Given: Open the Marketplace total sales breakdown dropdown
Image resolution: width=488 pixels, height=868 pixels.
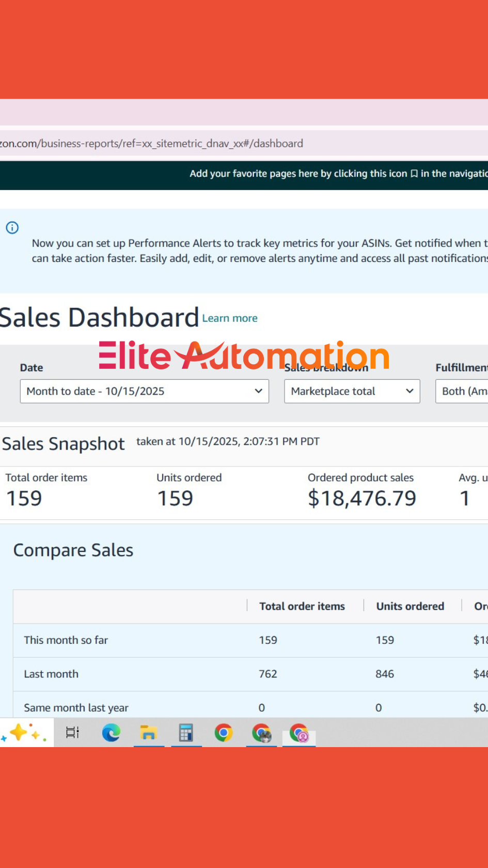Looking at the screenshot, I should 352,391.
